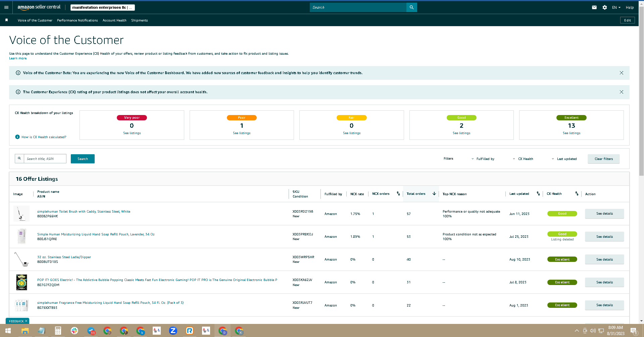Open Windows Start menu
Screen dimensions: 644x337
point(8,331)
